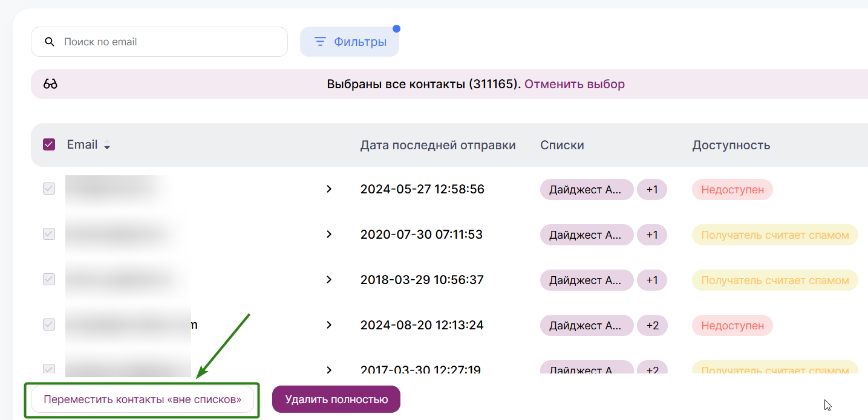Uncheck the select-all checkbox in header

[x=49, y=144]
